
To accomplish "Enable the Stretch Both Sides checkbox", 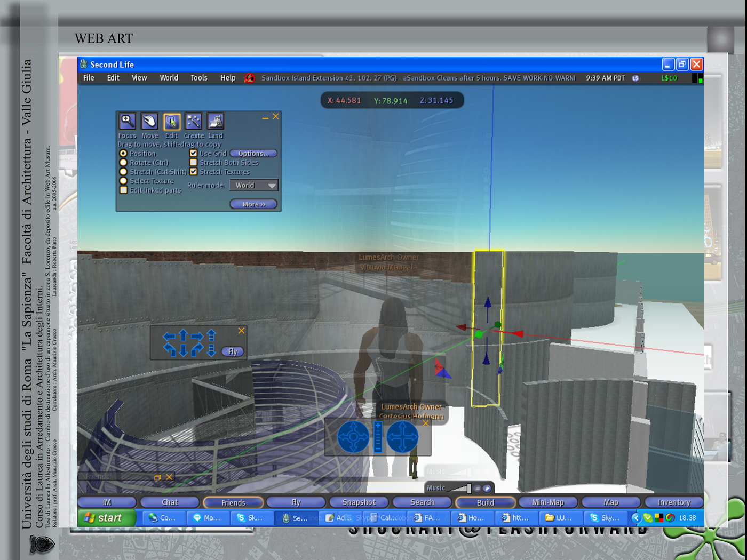I will point(194,163).
